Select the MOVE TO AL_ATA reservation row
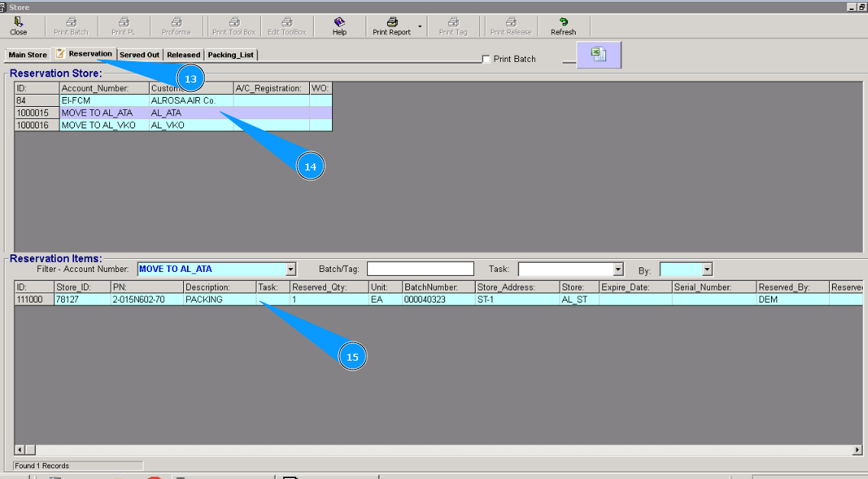The height and width of the screenshot is (479, 868). click(x=173, y=113)
